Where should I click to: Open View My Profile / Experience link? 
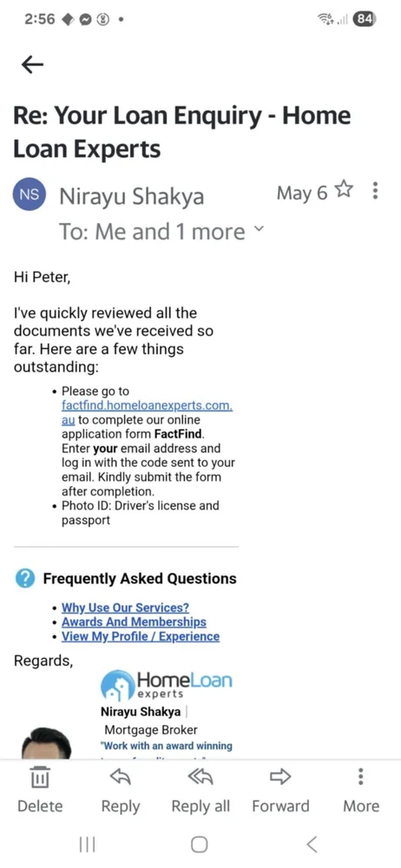click(x=141, y=636)
